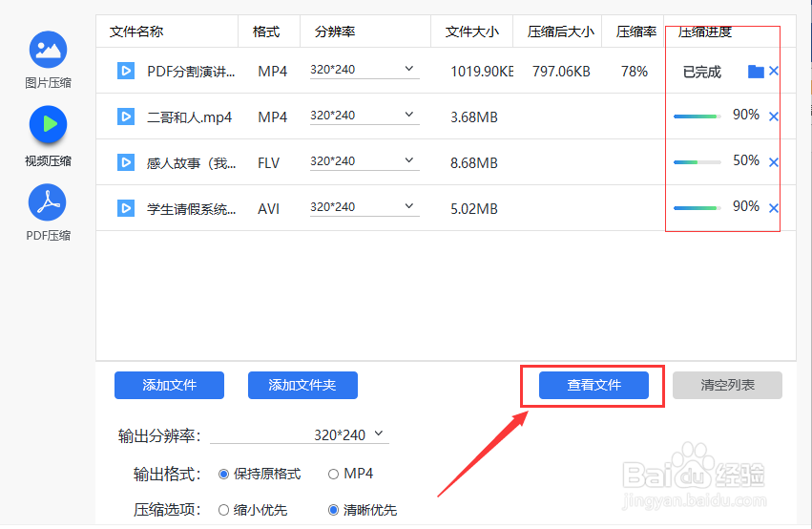Viewport: 812px width, 529px height.
Task: Open the 输出分辨率 320*240 dropdown
Action: point(300,434)
